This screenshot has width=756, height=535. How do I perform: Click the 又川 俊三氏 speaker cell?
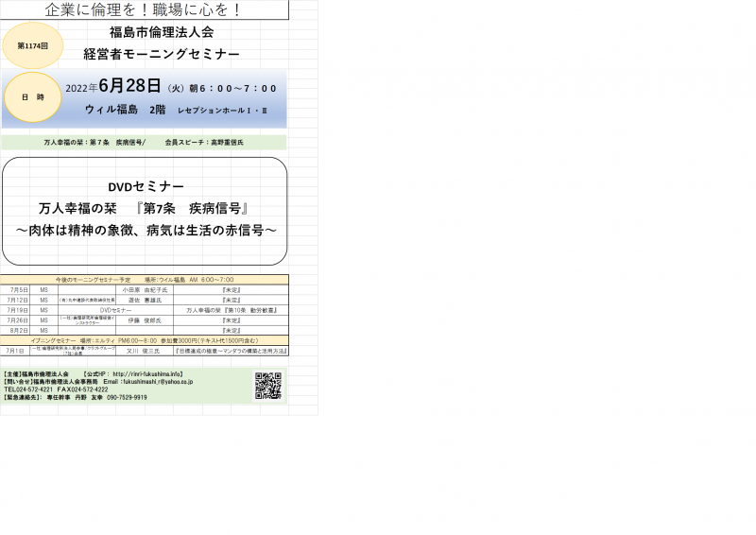(x=145, y=350)
